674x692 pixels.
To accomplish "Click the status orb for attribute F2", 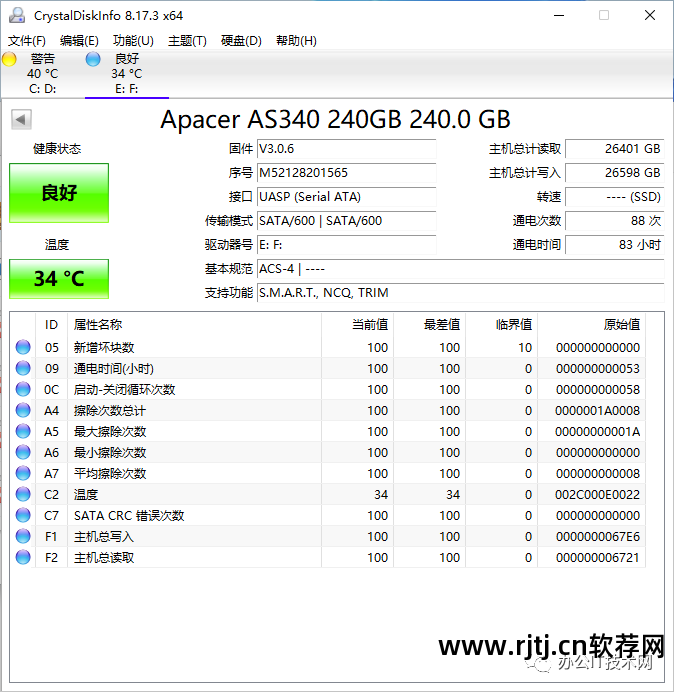I will pos(23,558).
